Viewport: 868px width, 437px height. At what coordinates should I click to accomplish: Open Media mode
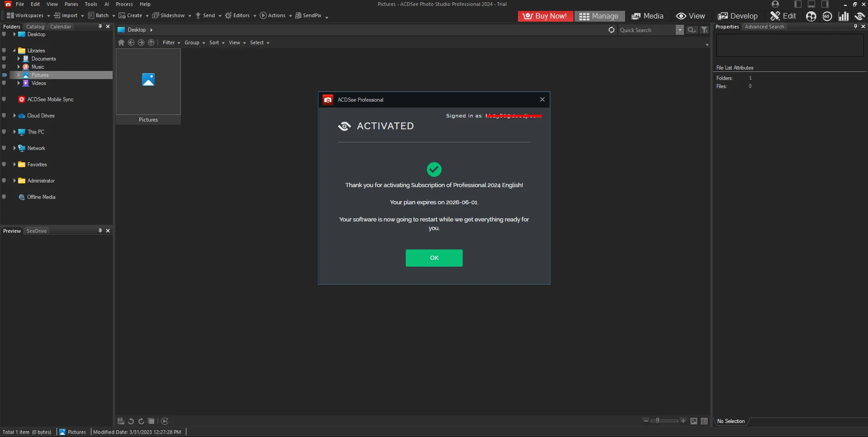click(x=647, y=16)
